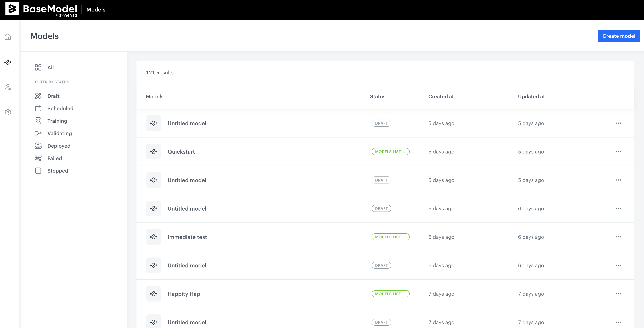This screenshot has height=328, width=644.
Task: Open more options for Immediate test row
Action: tap(618, 237)
